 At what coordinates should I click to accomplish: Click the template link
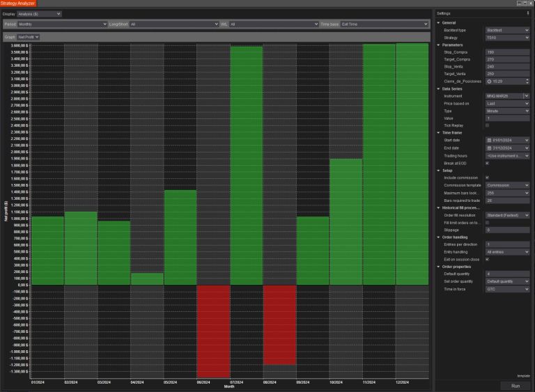point(523,376)
